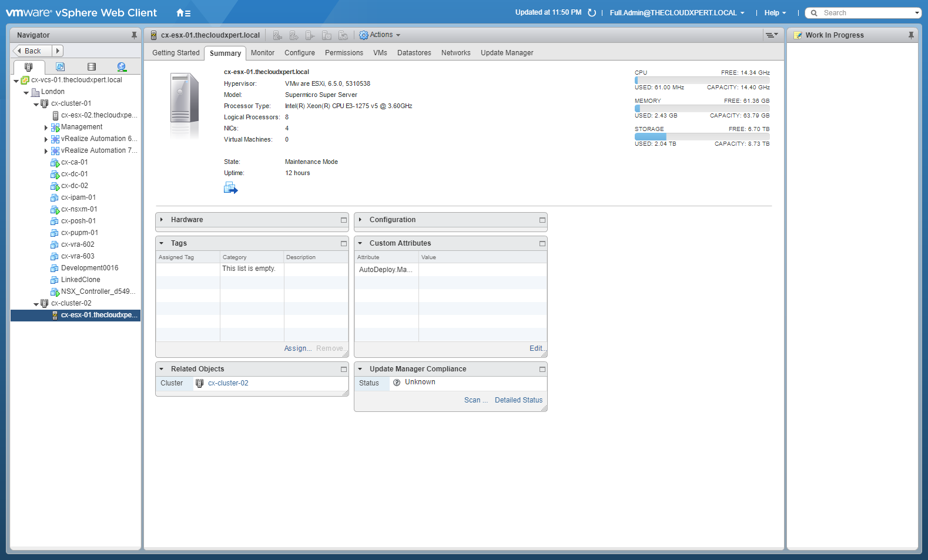
Task: Collapse the cx-cluster-01 tree node
Action: (36, 104)
